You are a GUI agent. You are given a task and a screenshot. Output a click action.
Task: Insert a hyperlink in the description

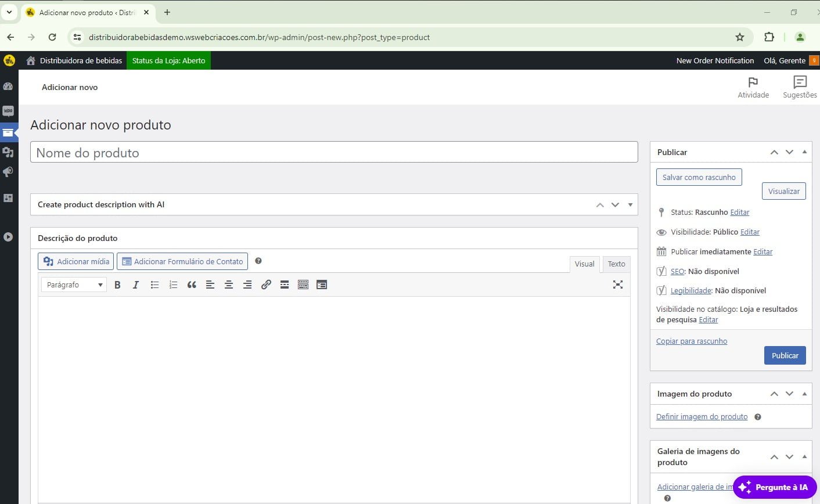click(x=266, y=285)
